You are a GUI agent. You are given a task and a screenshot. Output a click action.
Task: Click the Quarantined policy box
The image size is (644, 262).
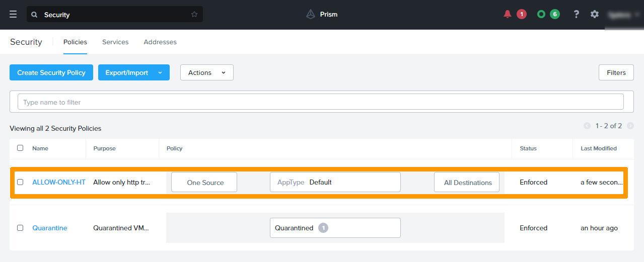pos(335,228)
